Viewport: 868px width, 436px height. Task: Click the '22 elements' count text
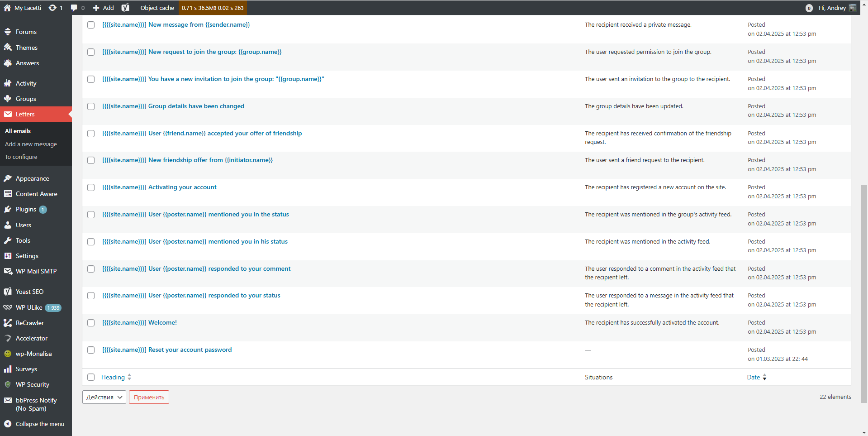tap(835, 397)
